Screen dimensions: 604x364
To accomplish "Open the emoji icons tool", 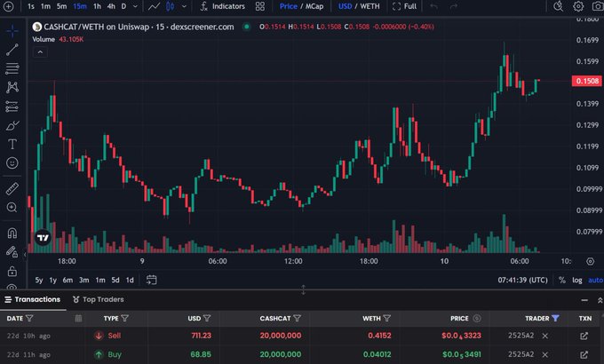I will pos(12,163).
